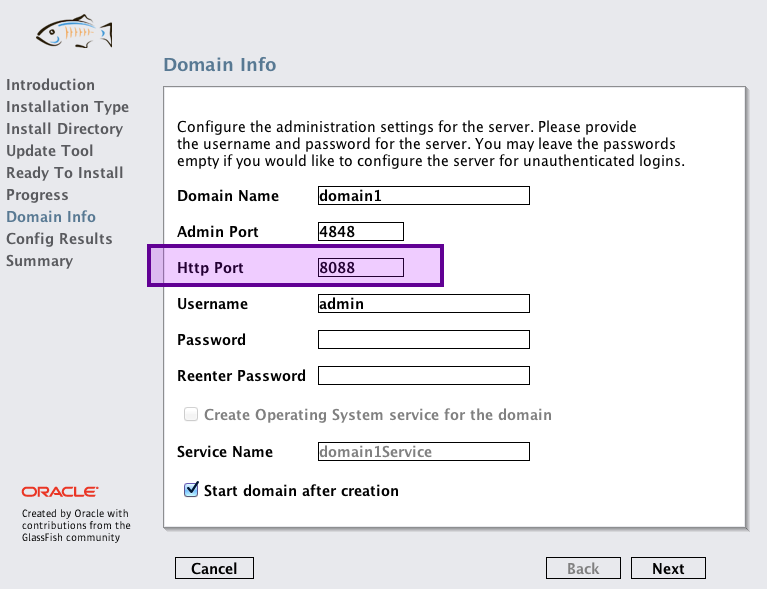Click the Oracle logo
This screenshot has width=767, height=589.
tap(60, 492)
